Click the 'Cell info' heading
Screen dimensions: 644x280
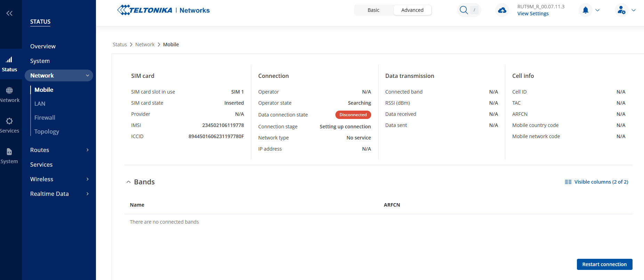coord(523,76)
